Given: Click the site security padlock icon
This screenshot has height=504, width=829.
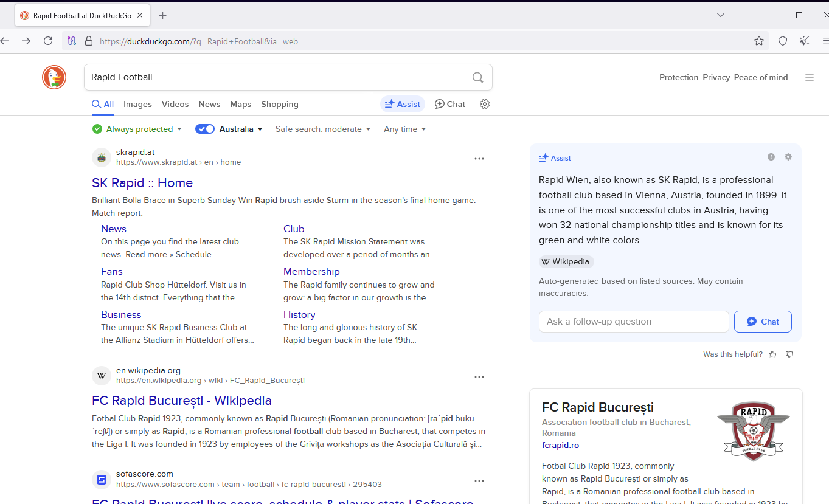Looking at the screenshot, I should tap(89, 41).
